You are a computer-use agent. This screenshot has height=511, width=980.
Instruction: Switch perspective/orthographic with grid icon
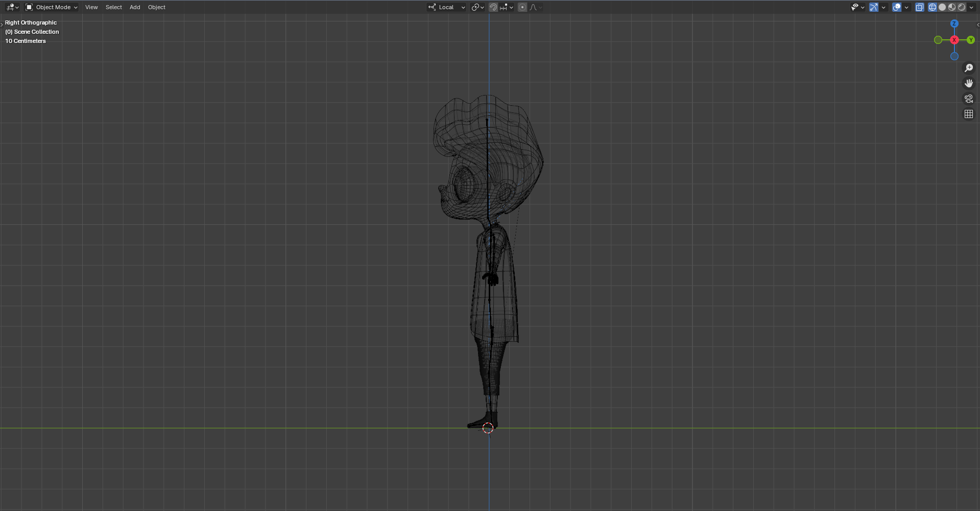pyautogui.click(x=969, y=114)
